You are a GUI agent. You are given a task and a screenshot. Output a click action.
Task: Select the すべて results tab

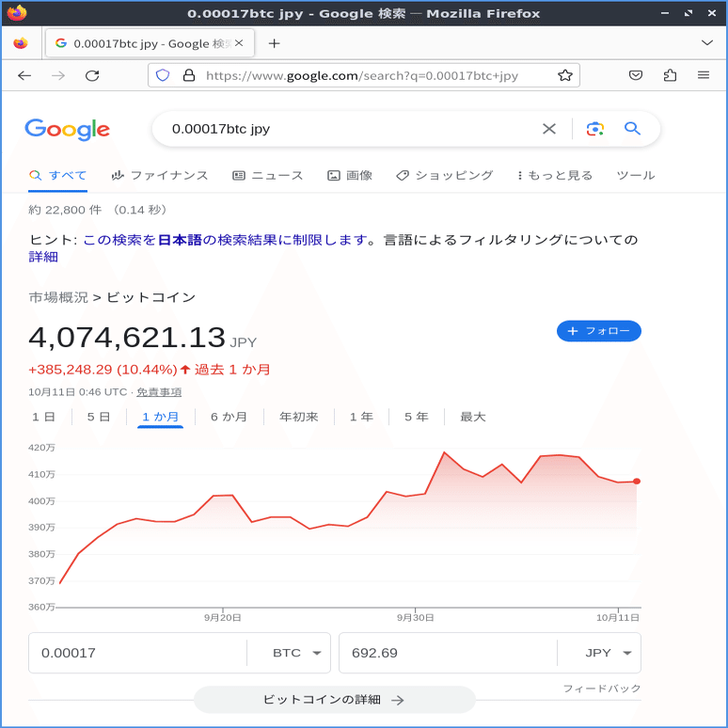(58, 176)
